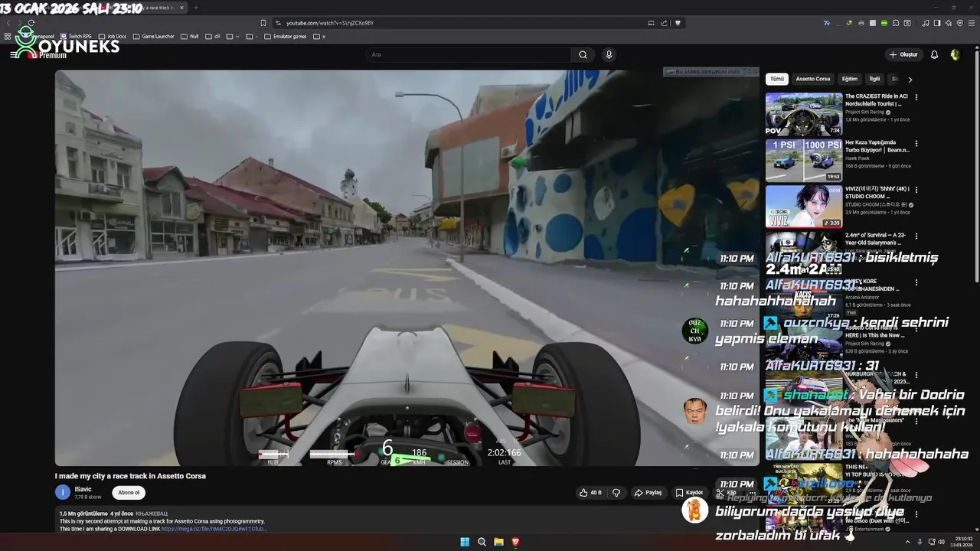
Task: Open the VIVIZ Shhh video thumbnail
Action: point(804,206)
